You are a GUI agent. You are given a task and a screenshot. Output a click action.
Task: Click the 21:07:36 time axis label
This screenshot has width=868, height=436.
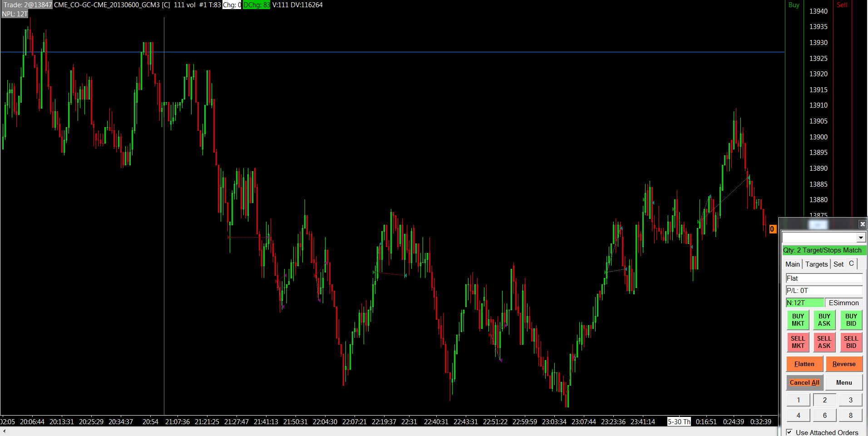177,421
